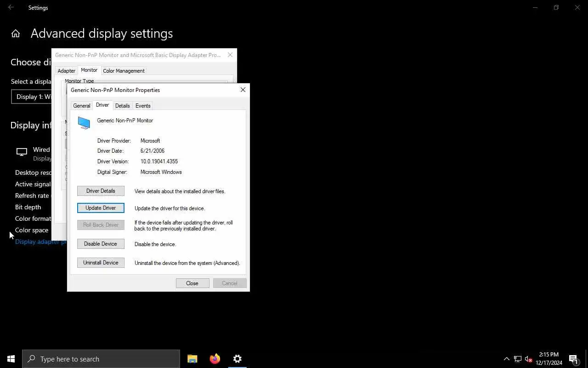588x368 pixels.
Task: Show hidden system tray icons
Action: point(507,359)
